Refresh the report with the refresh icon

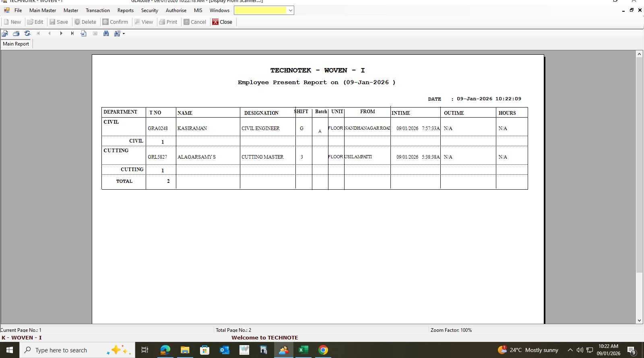27,33
